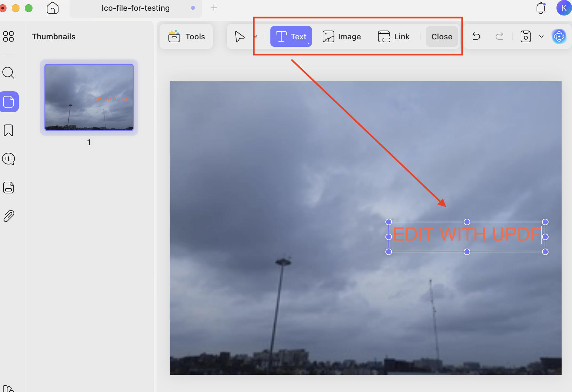Add a new tab with plus icon

point(214,8)
